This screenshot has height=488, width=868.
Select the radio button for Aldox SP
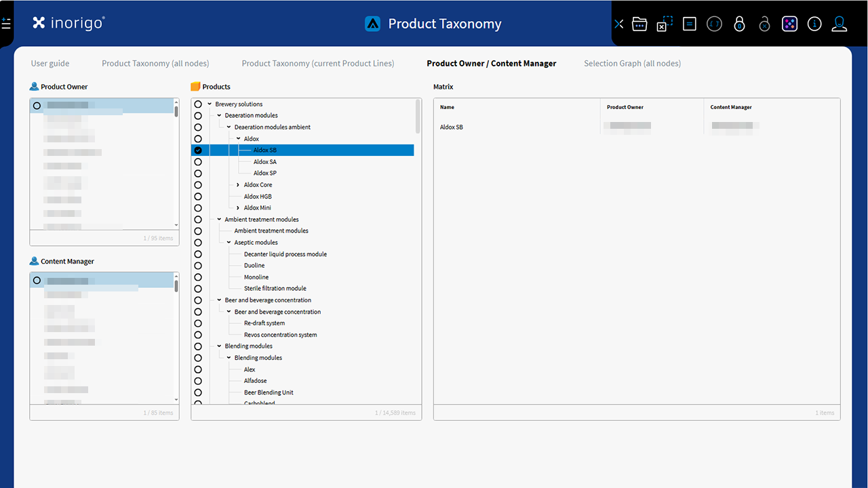pyautogui.click(x=198, y=174)
